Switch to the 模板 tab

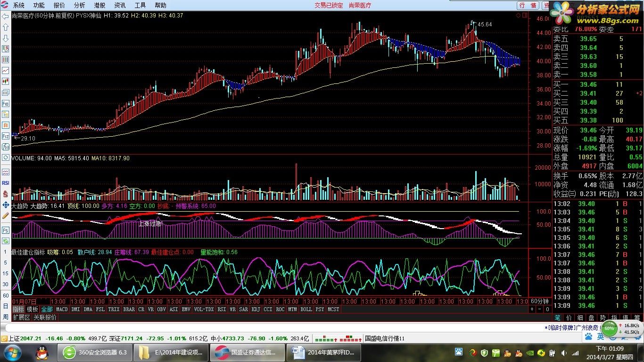point(33,309)
